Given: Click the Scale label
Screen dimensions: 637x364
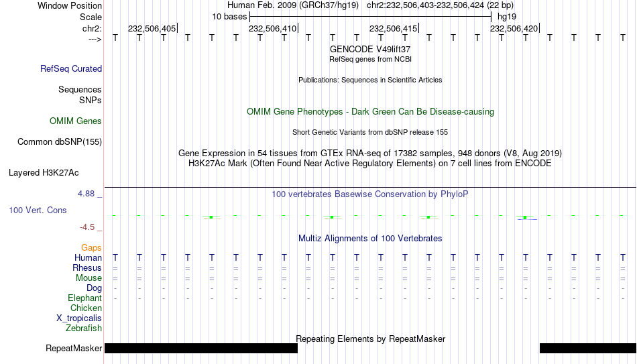Looking at the screenshot, I should coord(91,17).
